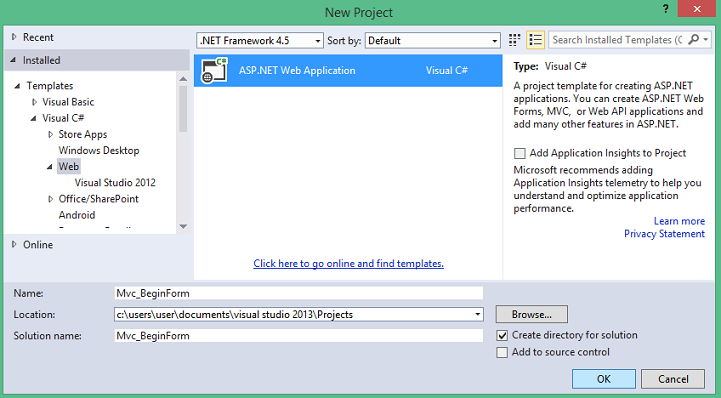Viewport: 721px width, 398px height.
Task: Click the tree scrollbar up arrow
Action: point(183,79)
